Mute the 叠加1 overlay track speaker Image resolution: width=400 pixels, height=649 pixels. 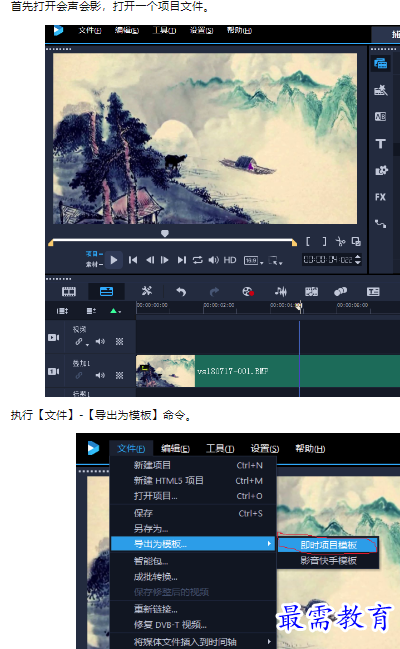tap(100, 375)
